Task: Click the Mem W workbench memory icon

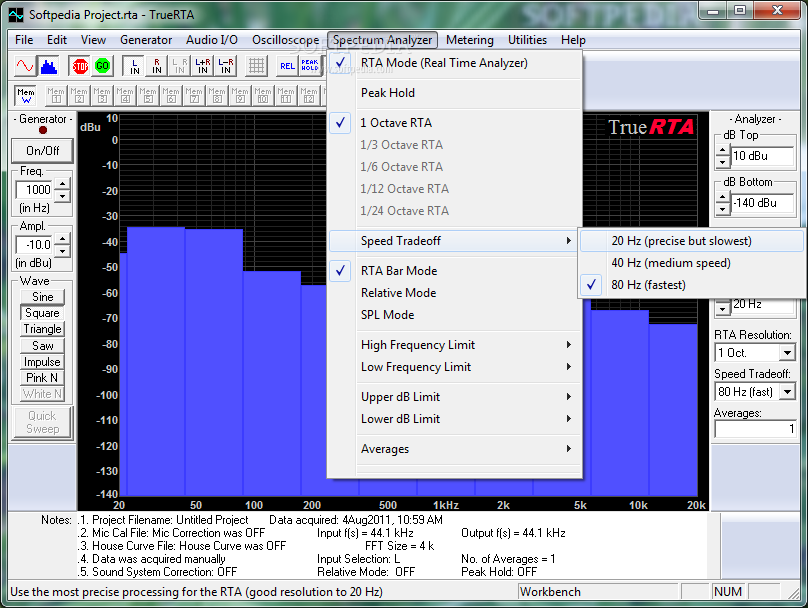Action: pos(25,95)
